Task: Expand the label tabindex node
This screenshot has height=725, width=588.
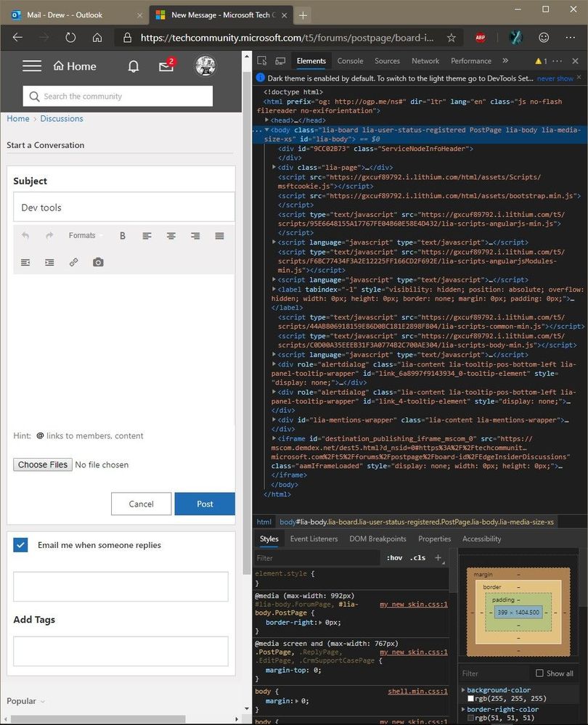Action: (x=274, y=290)
